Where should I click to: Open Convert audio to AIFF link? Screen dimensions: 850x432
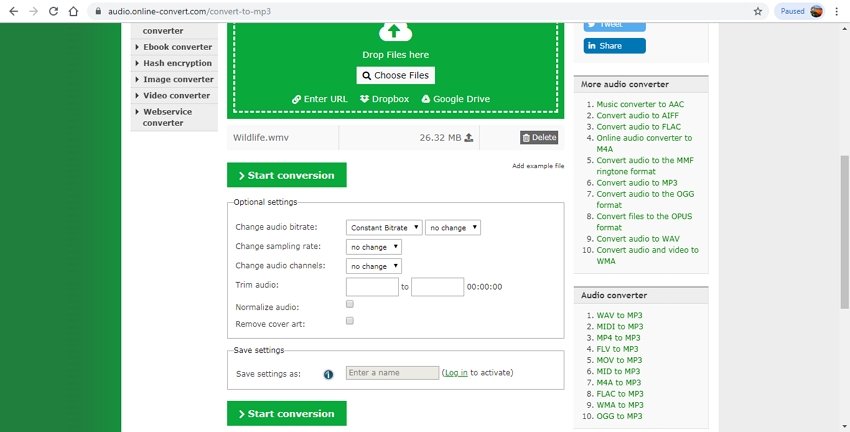tap(638, 115)
